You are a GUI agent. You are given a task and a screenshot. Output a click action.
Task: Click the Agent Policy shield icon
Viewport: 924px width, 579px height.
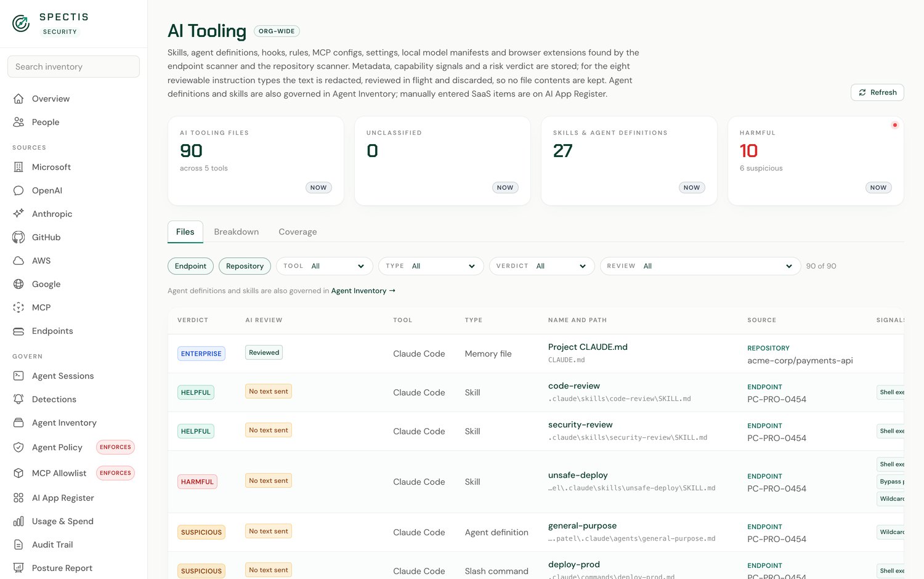click(x=18, y=447)
